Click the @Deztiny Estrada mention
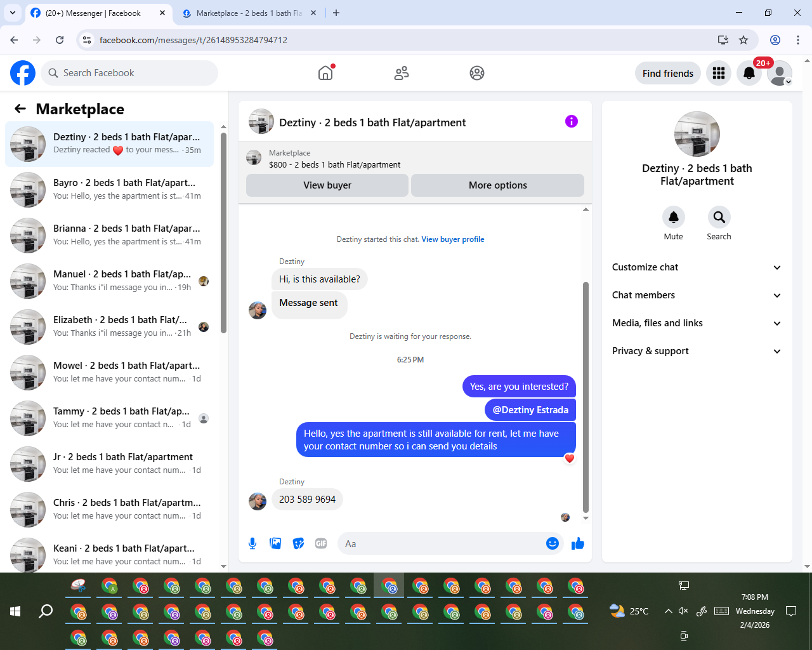812x650 pixels. pos(530,410)
